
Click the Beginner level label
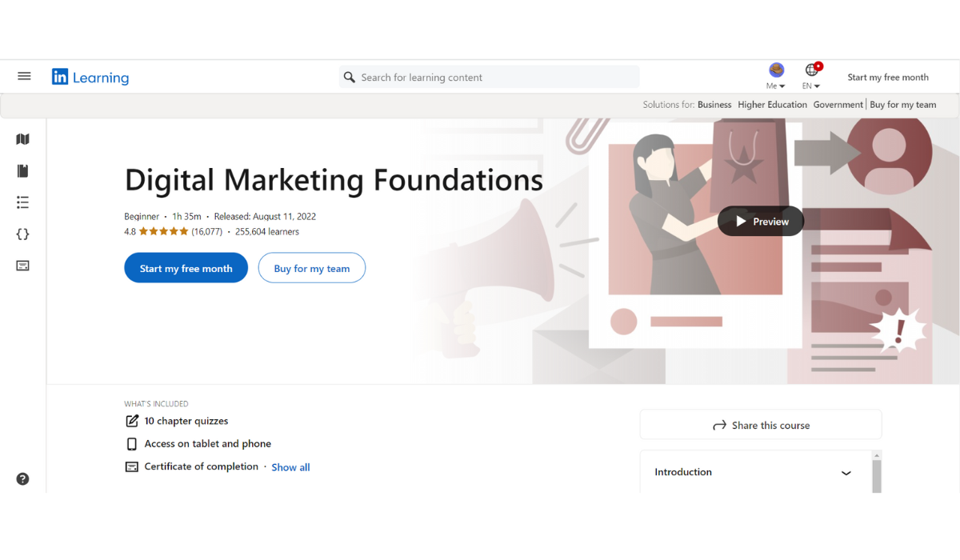(x=142, y=217)
